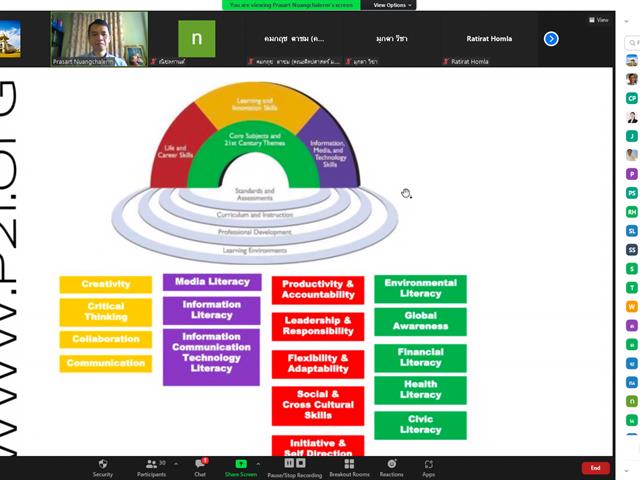Screen dimensions: 640x480
Task: Click "Information Communication Technology Literacy" box
Action: pos(211,357)
